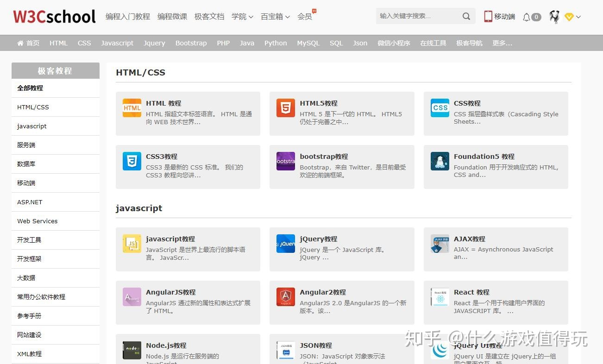Open the mobile phone icon 移动端
Image resolution: width=603 pixels, height=364 pixels.
(488, 16)
